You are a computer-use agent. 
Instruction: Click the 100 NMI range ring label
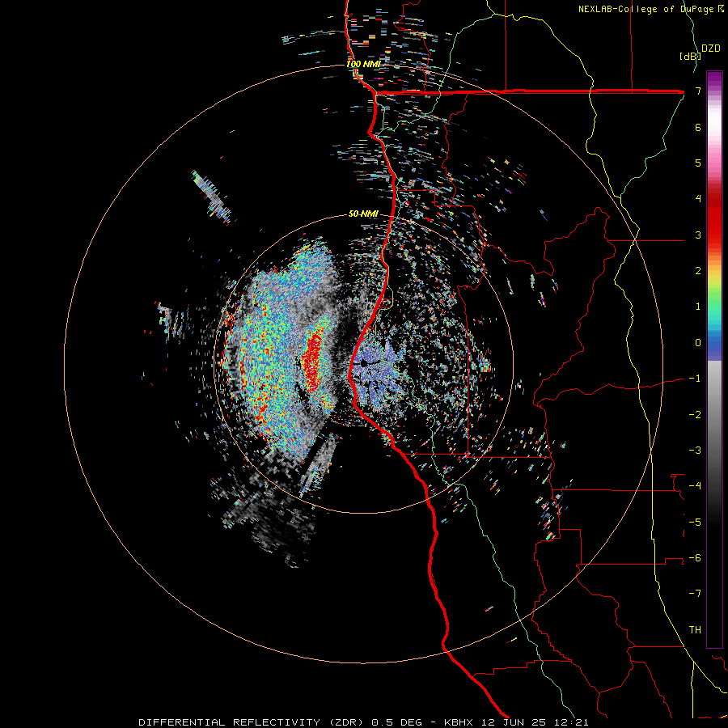(x=363, y=64)
